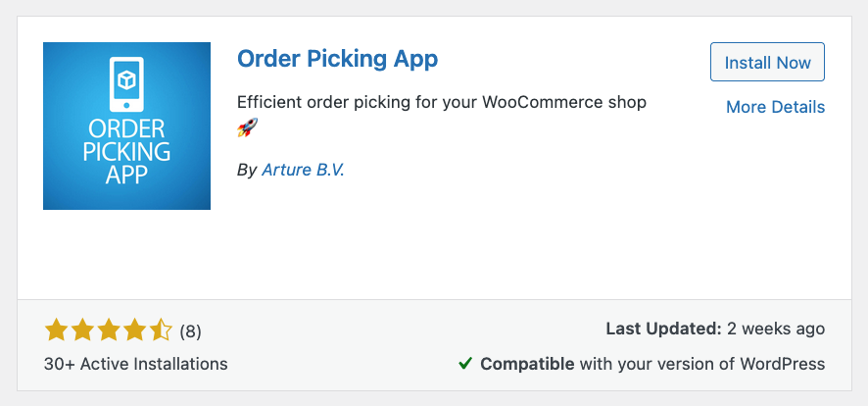Open the Order Picking App title link

(x=337, y=59)
